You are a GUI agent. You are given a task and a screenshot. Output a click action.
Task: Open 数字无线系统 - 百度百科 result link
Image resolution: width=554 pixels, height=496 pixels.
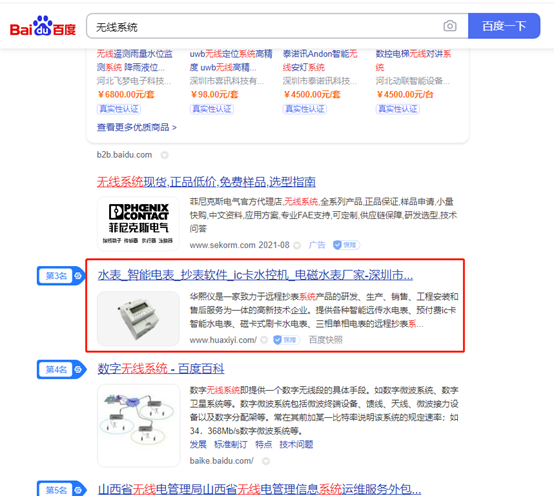click(161, 368)
